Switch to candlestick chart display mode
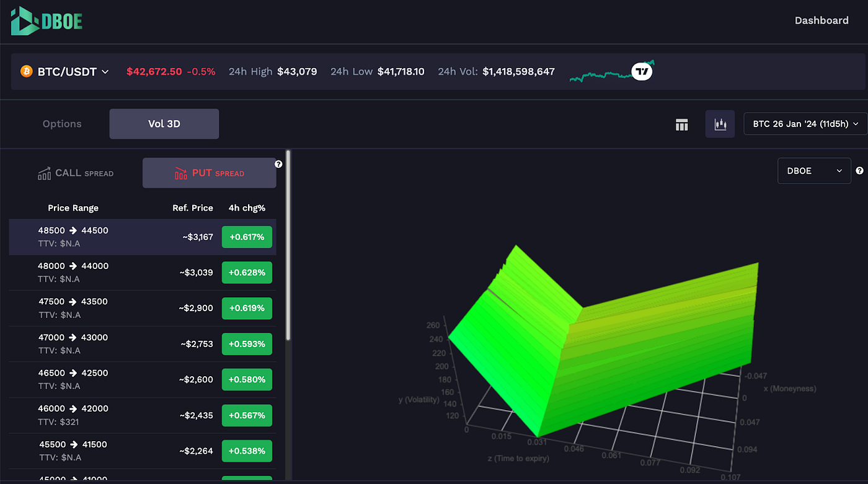868x484 pixels. (x=719, y=124)
